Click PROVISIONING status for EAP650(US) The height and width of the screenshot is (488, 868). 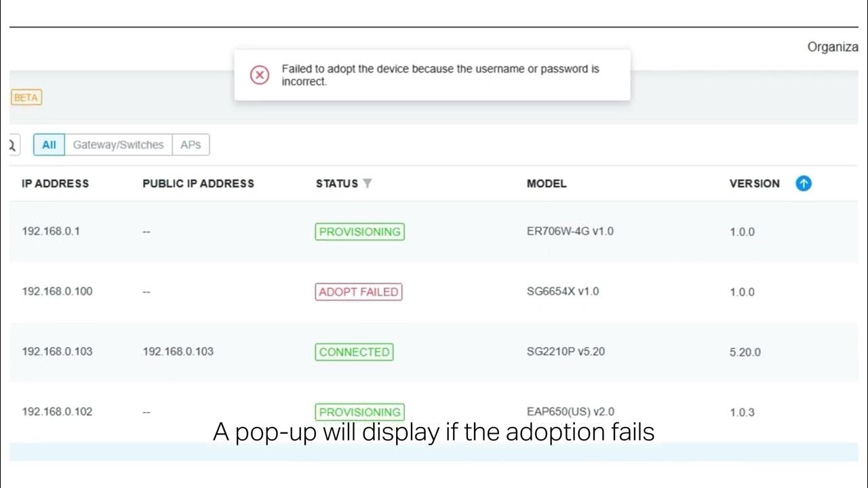[x=359, y=411]
